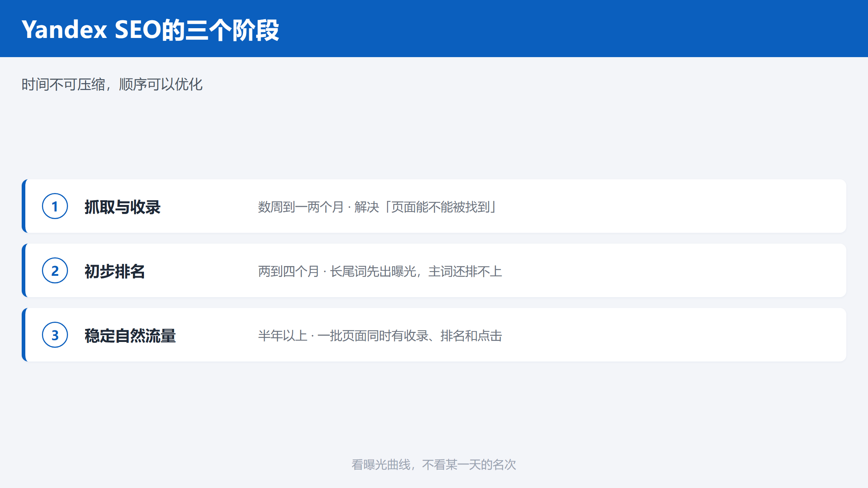The height and width of the screenshot is (488, 868).
Task: Click the description starting '数周到一两个月'
Action: click(378, 207)
